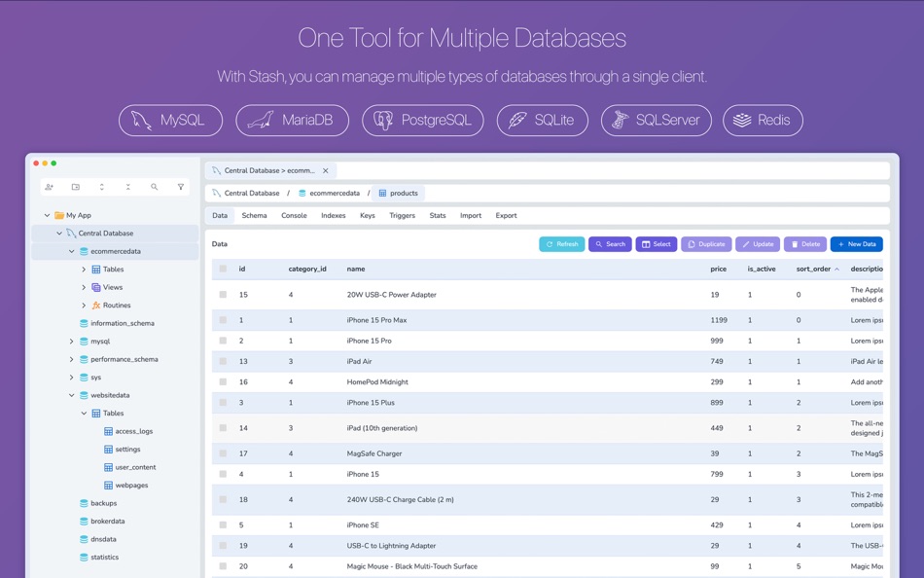Expand the Routines chevron
The height and width of the screenshot is (578, 924).
84,305
